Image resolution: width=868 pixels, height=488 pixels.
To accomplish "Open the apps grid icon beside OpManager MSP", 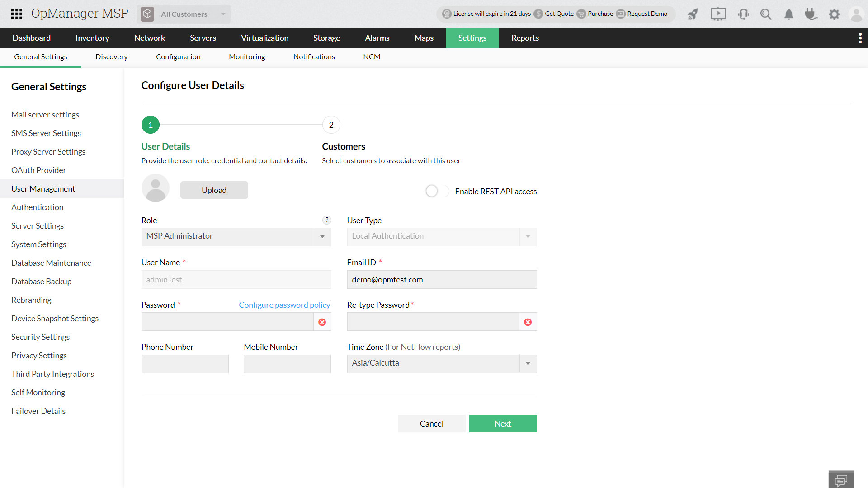I will (x=16, y=14).
